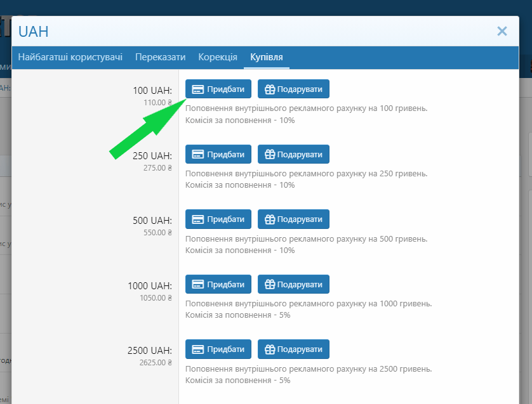
Task: Click the gift icon for 250 UAH
Action: (269, 154)
